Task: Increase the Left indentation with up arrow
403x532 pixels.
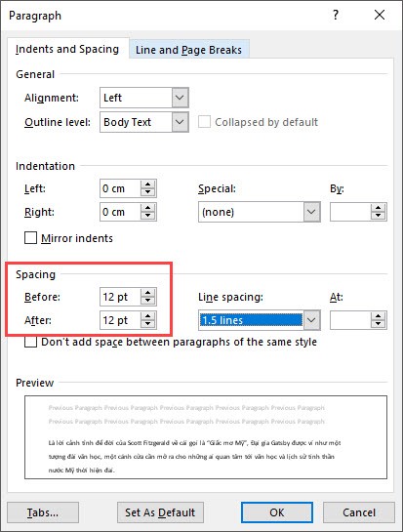Action: click(x=148, y=184)
